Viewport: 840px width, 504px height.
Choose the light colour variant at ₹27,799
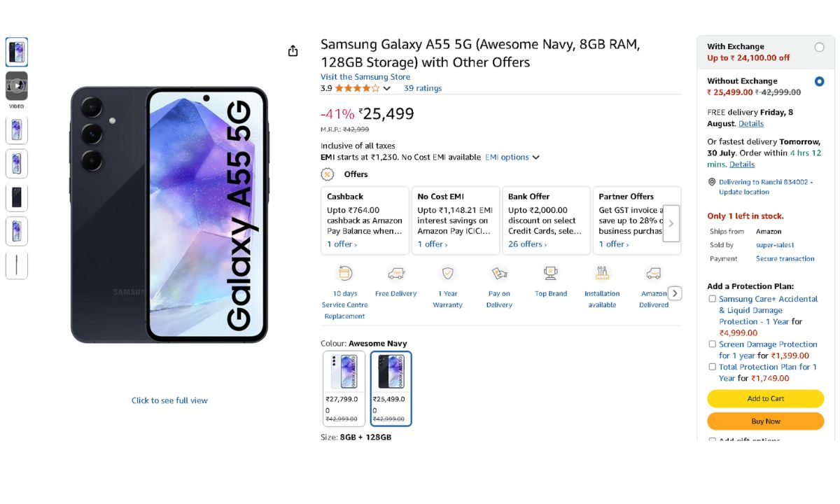(344, 388)
